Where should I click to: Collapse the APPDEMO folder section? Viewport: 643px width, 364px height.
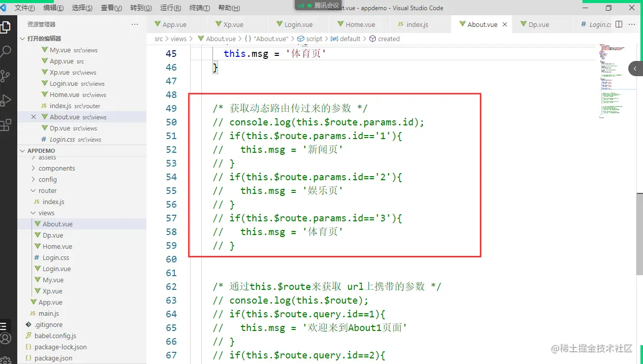click(82, 151)
